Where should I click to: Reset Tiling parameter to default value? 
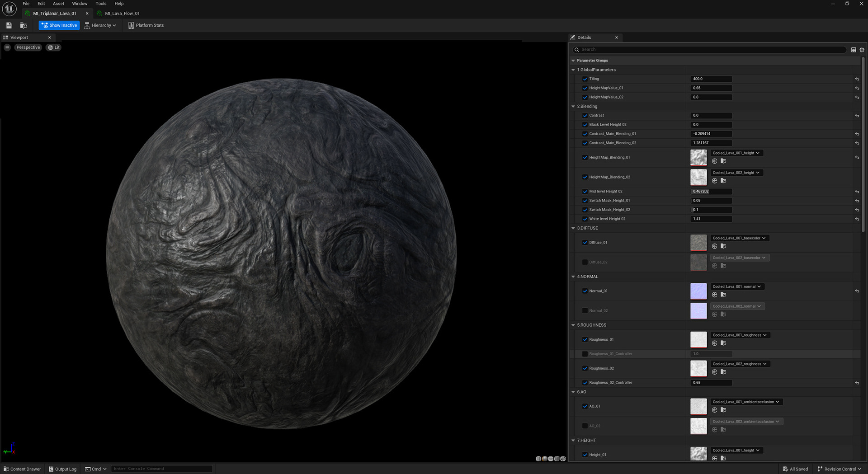coord(857,79)
